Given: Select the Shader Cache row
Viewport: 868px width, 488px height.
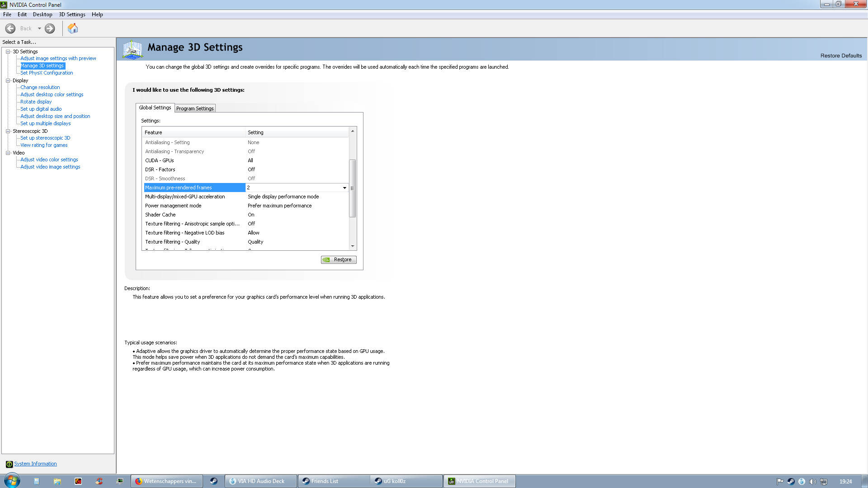Looking at the screenshot, I should (x=246, y=215).
